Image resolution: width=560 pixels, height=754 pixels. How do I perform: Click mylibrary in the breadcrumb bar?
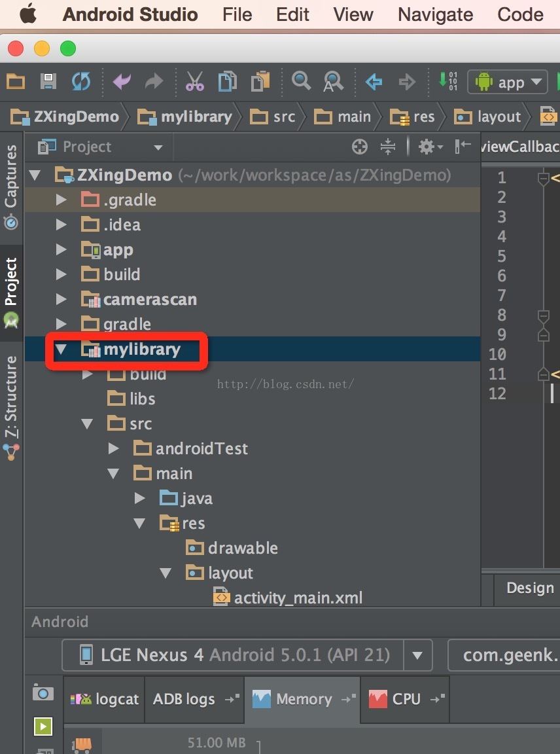coord(184,117)
